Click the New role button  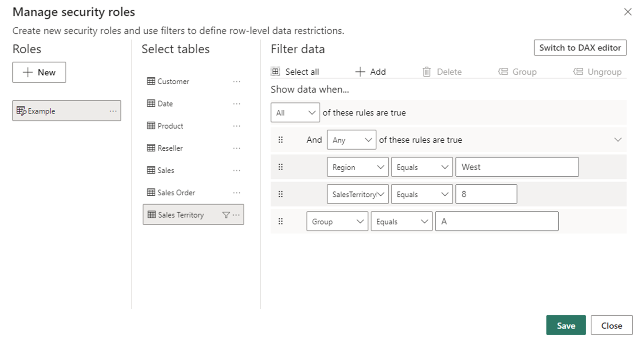39,72
